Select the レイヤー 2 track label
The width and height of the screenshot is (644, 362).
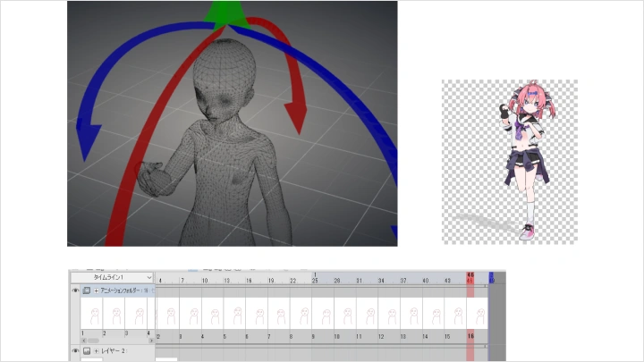coord(116,351)
